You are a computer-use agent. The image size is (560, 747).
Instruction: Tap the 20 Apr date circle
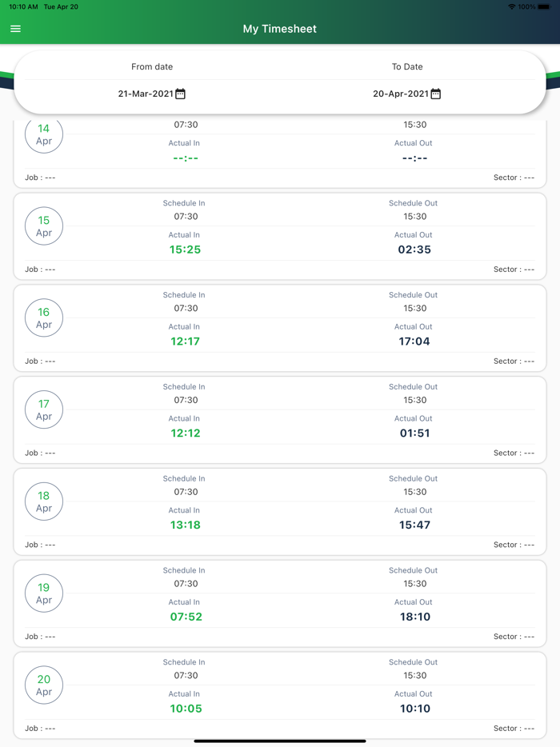click(x=44, y=685)
